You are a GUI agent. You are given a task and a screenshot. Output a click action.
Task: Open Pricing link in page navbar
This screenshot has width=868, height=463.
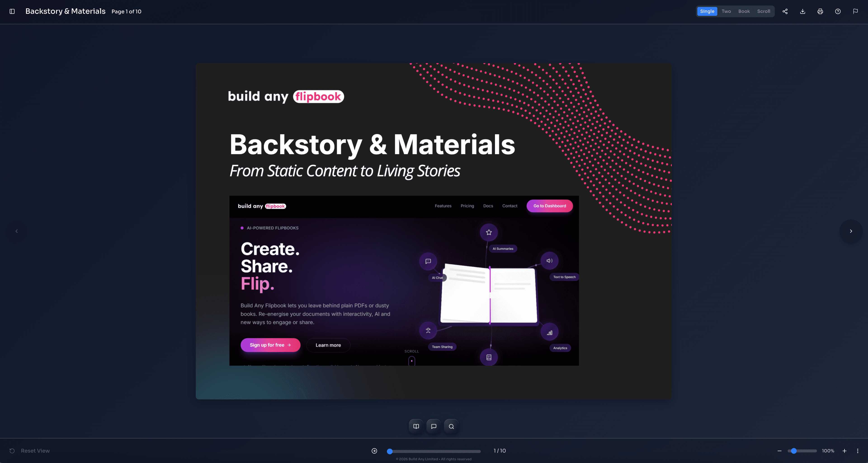[467, 206]
